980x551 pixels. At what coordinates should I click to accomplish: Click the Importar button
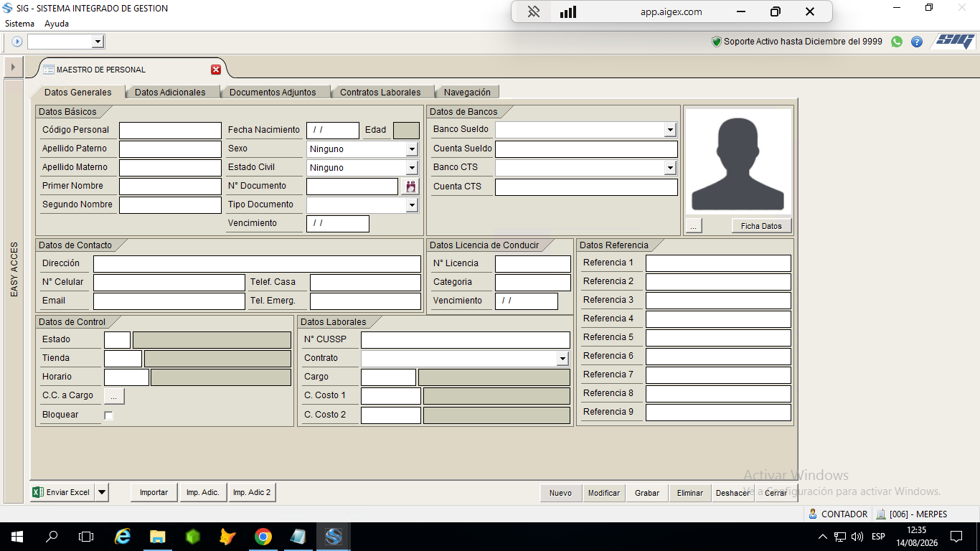(154, 492)
